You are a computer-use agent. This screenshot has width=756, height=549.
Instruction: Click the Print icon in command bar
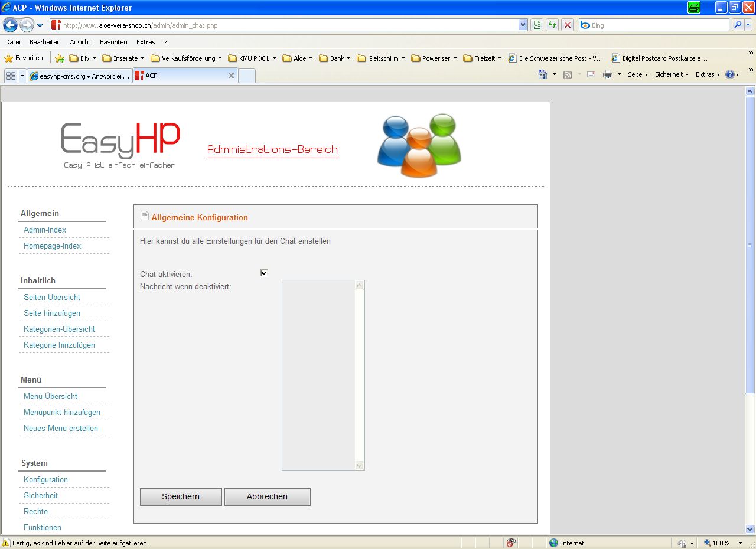point(607,74)
